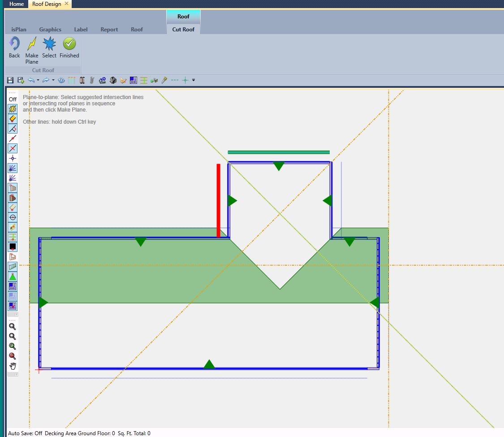Select the thick red vertical line
Viewport: 504px width, 437px height.
[x=219, y=200]
